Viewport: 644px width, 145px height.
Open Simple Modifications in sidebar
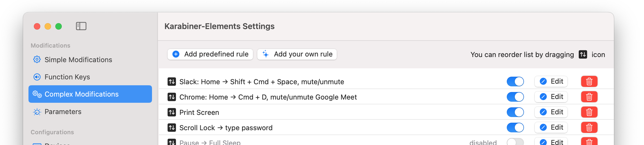pyautogui.click(x=78, y=60)
